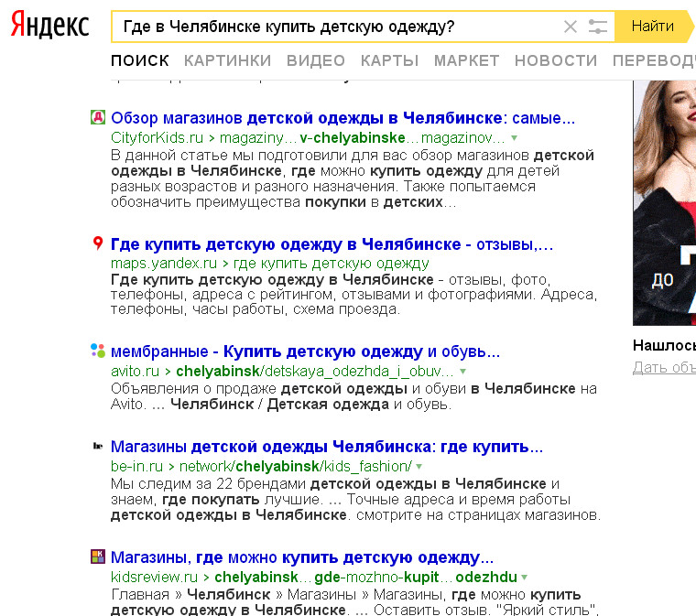Screen dimensions: 696x616
Task: Click the CityforKids favicon icon
Action: coord(98,117)
